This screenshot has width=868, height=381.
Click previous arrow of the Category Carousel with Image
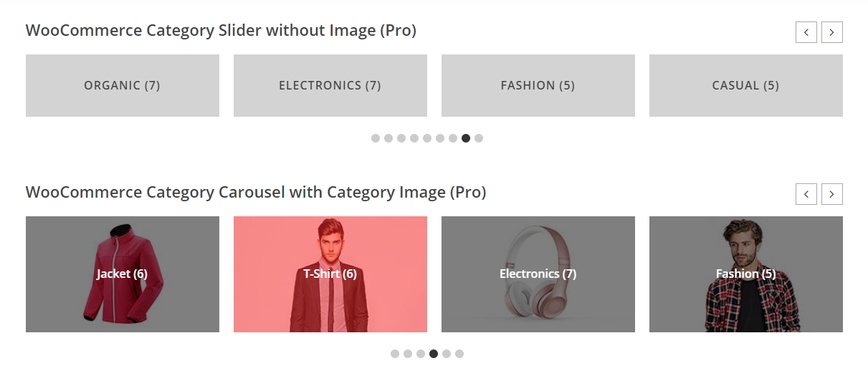click(x=806, y=194)
